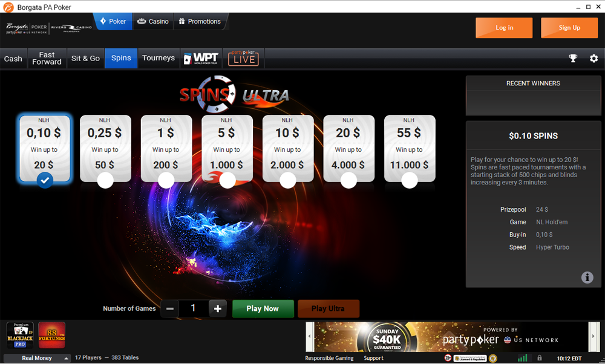Open the Fast Forward tab
Screen dimensions: 605x364
pyautogui.click(x=47, y=59)
